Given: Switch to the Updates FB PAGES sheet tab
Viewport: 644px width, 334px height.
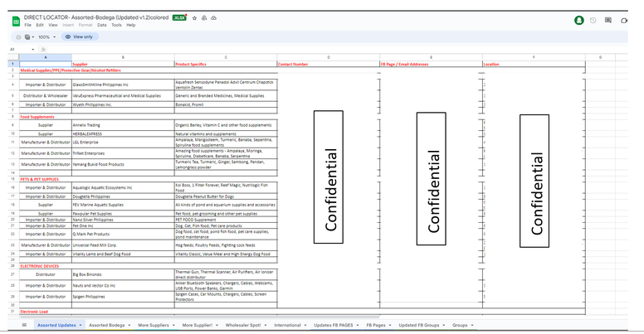Looking at the screenshot, I should 334,325.
